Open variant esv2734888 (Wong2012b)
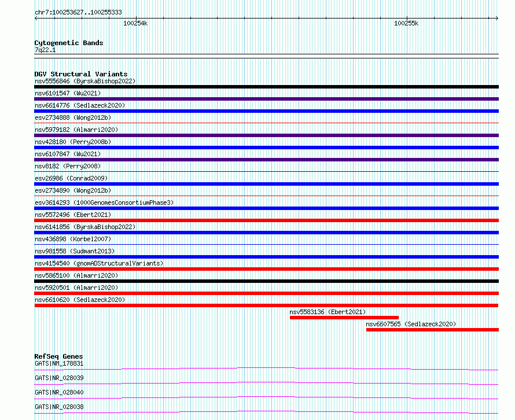The height and width of the screenshot is (420, 515). click(73, 117)
